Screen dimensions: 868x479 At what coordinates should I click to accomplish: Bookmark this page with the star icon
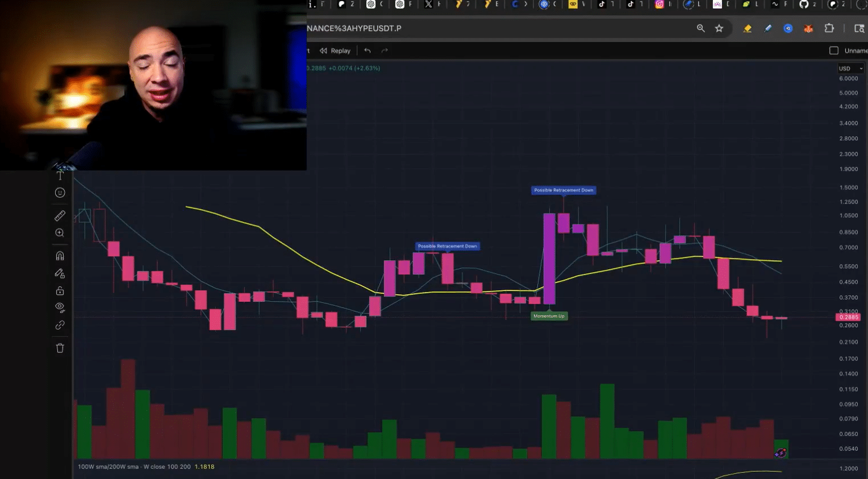tap(719, 28)
